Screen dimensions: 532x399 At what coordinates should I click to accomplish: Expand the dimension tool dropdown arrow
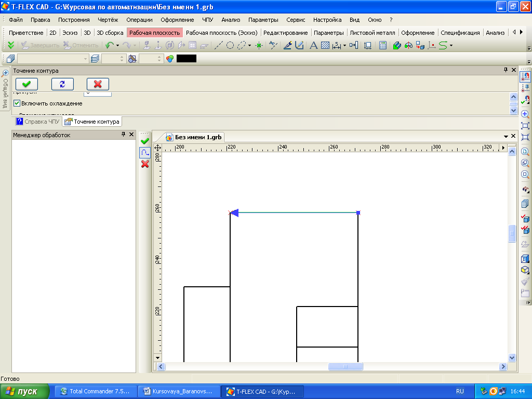coord(344,45)
